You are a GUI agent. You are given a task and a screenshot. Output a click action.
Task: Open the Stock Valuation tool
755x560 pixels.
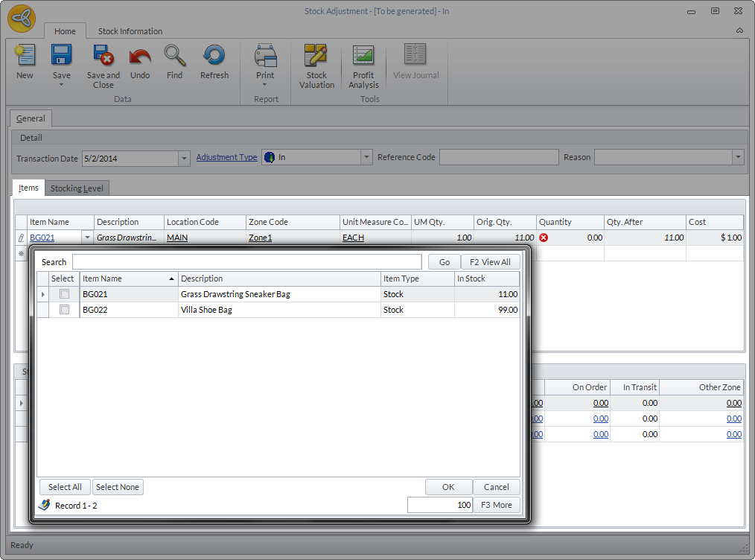(x=316, y=57)
